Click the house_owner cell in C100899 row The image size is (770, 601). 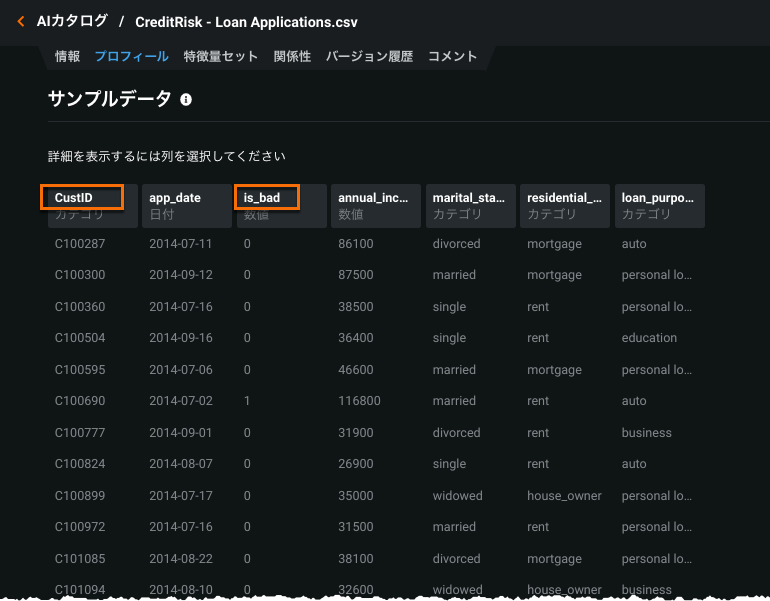(564, 496)
